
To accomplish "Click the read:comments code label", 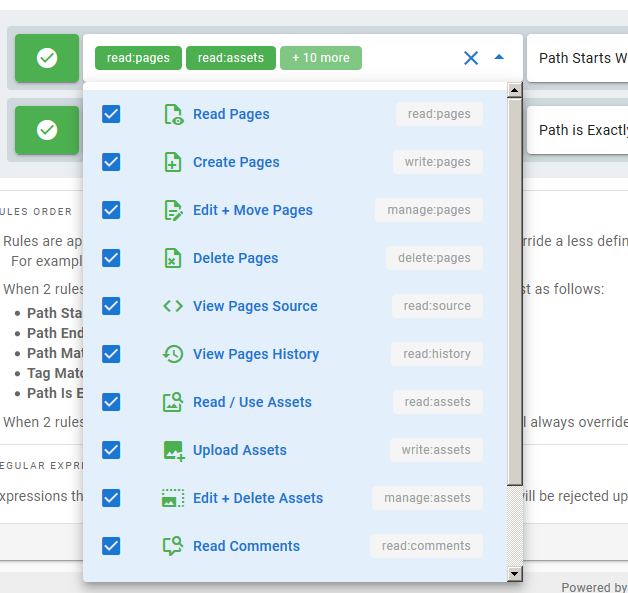I will 426,546.
